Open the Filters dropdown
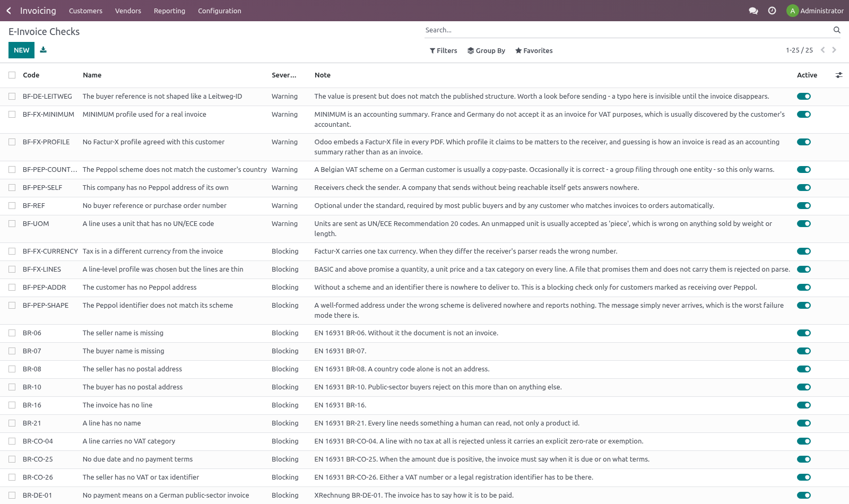 [443, 50]
